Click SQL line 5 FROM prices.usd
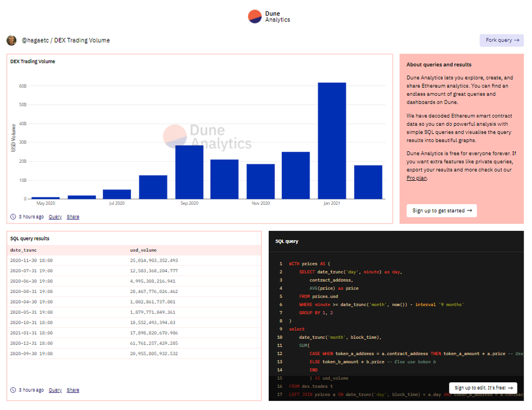Image resolution: width=532 pixels, height=410 pixels. click(x=319, y=296)
